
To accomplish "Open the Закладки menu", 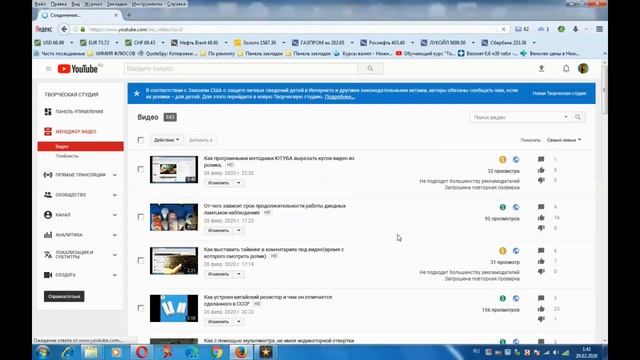I will [117, 4].
